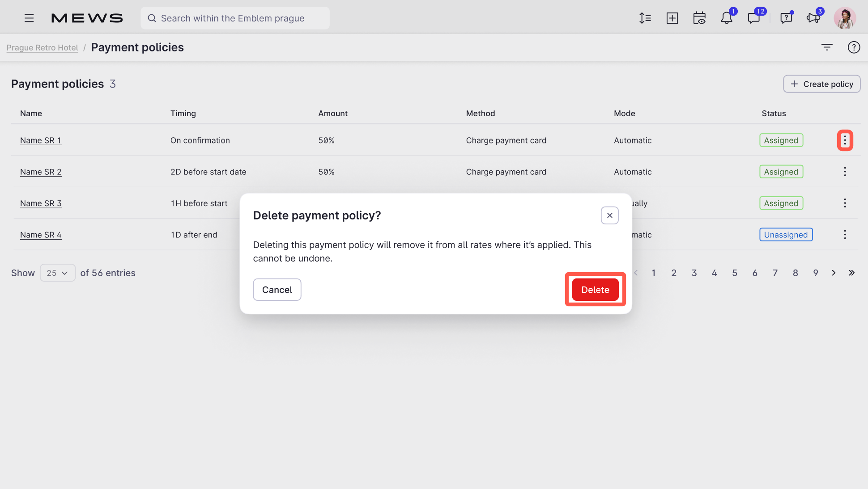Click the Timing column header
The height and width of the screenshot is (489, 868).
183,114
